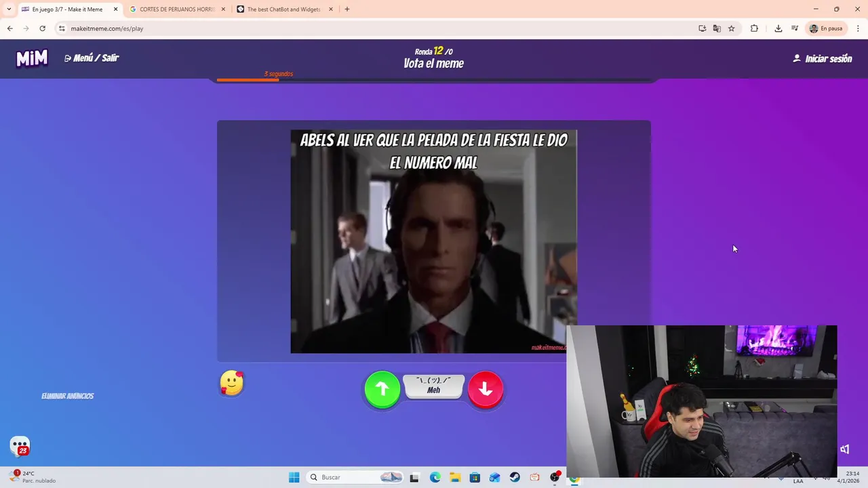Open Menú / Salir

click(x=92, y=58)
